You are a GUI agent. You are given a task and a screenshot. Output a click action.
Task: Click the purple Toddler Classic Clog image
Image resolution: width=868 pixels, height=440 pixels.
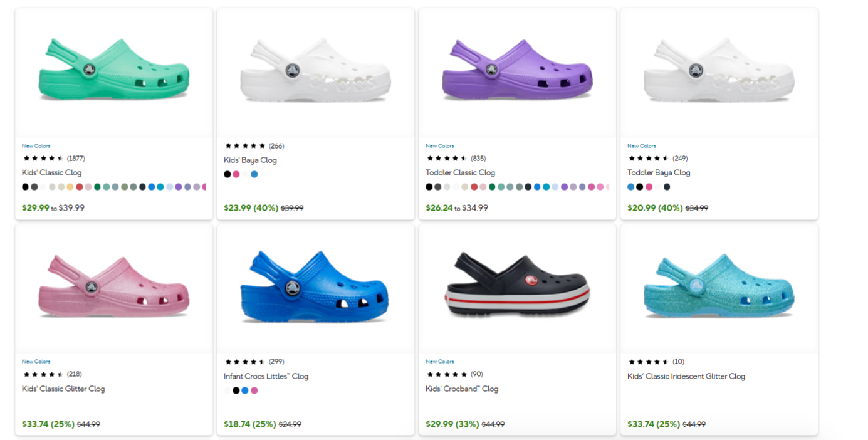517,72
